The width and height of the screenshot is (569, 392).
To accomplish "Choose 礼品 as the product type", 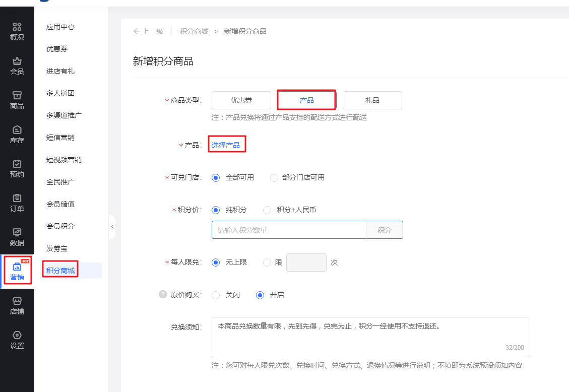I will tap(372, 100).
